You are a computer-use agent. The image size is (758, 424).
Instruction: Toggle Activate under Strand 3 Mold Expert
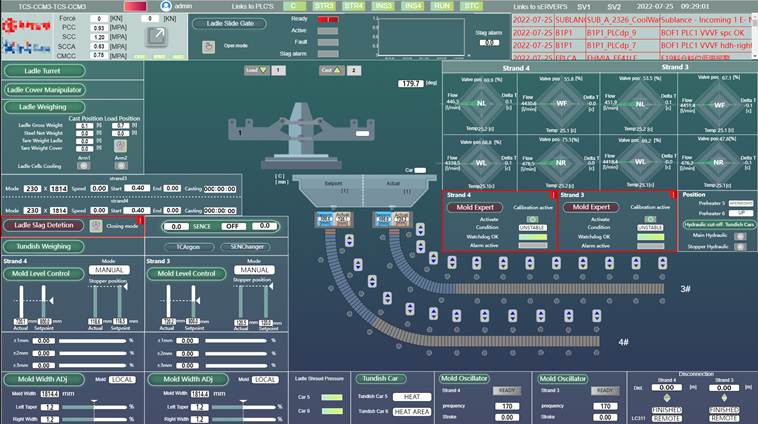click(650, 218)
